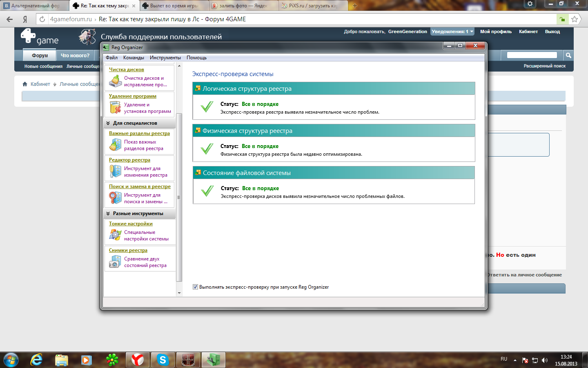Open the important registry sections icon

pyautogui.click(x=116, y=145)
